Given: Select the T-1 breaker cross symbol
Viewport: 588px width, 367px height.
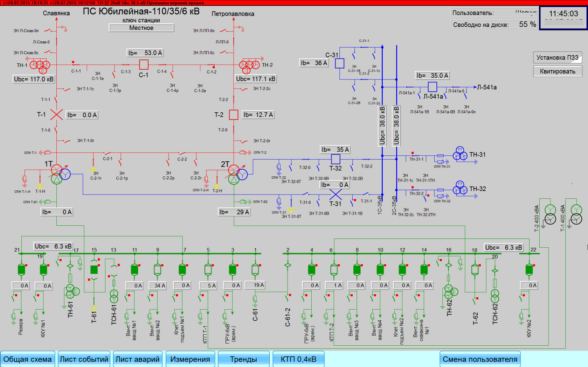Looking at the screenshot, I should (56, 115).
